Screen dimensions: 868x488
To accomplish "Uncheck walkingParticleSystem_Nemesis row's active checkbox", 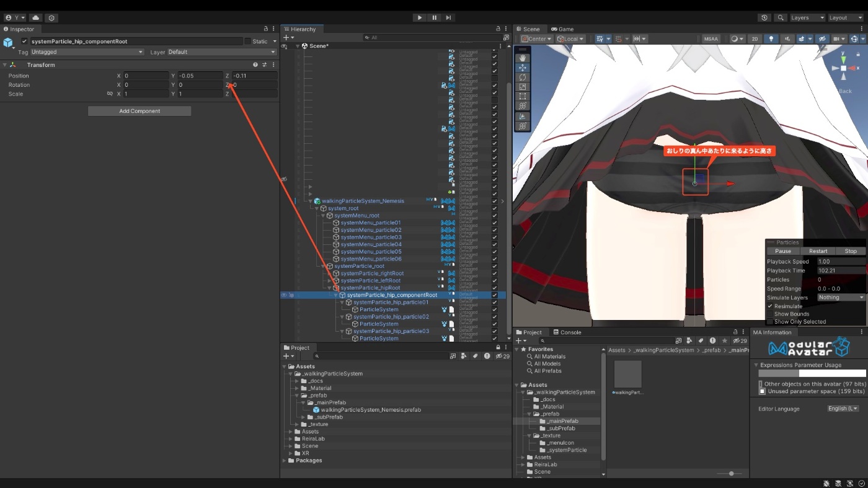I will 495,201.
